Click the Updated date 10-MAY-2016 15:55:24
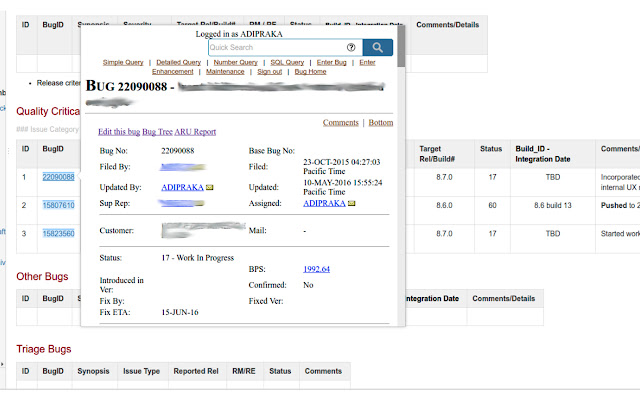Image resolution: width=640 pixels, height=400 pixels. 342,182
